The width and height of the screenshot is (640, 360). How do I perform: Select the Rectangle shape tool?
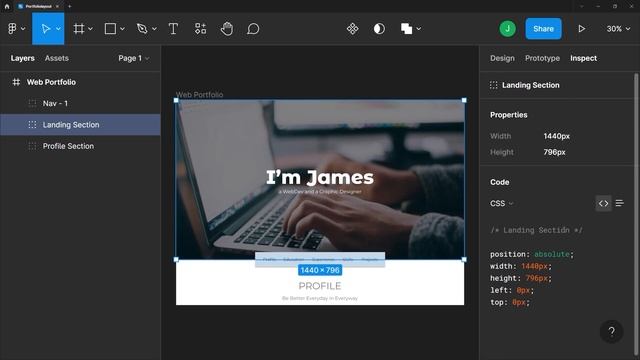click(x=110, y=29)
